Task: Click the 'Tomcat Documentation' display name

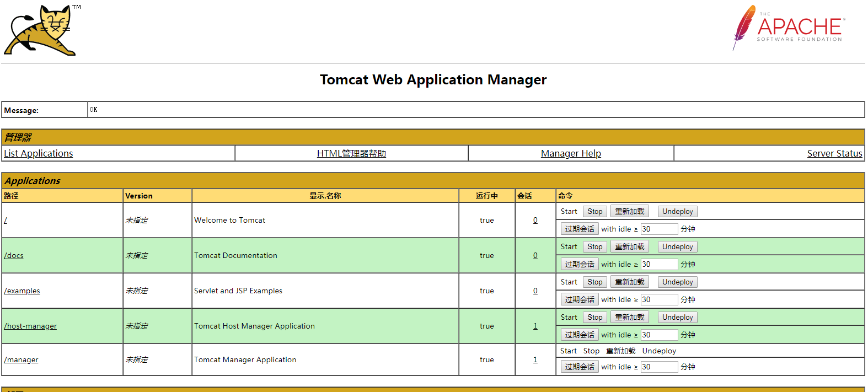Action: pyautogui.click(x=235, y=255)
